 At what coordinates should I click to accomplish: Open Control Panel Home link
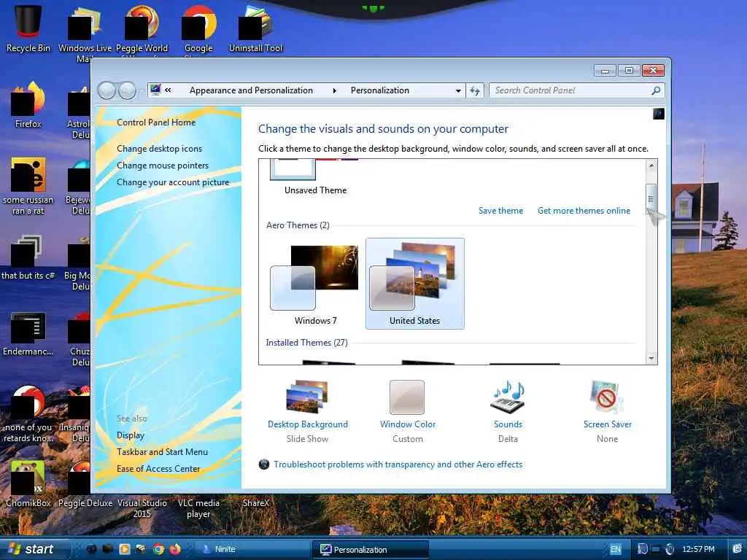(156, 122)
